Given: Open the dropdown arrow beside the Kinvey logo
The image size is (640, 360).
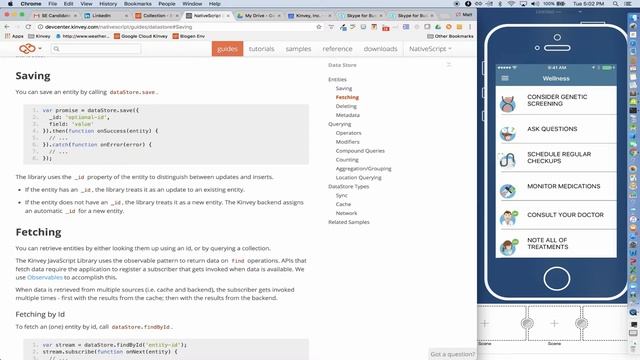Looking at the screenshot, I should pyautogui.click(x=40, y=49).
